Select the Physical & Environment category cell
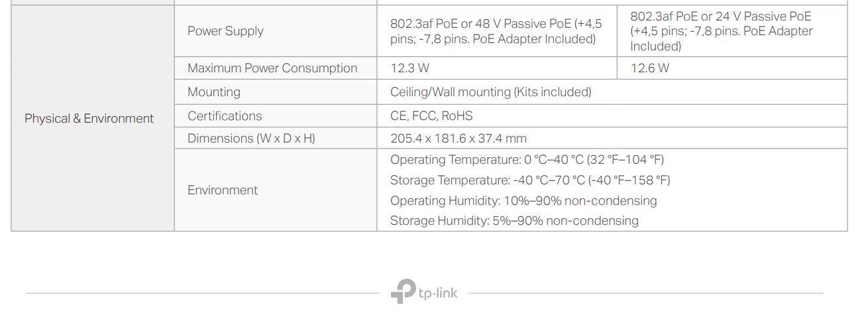This screenshot has height=313, width=868. (x=89, y=119)
